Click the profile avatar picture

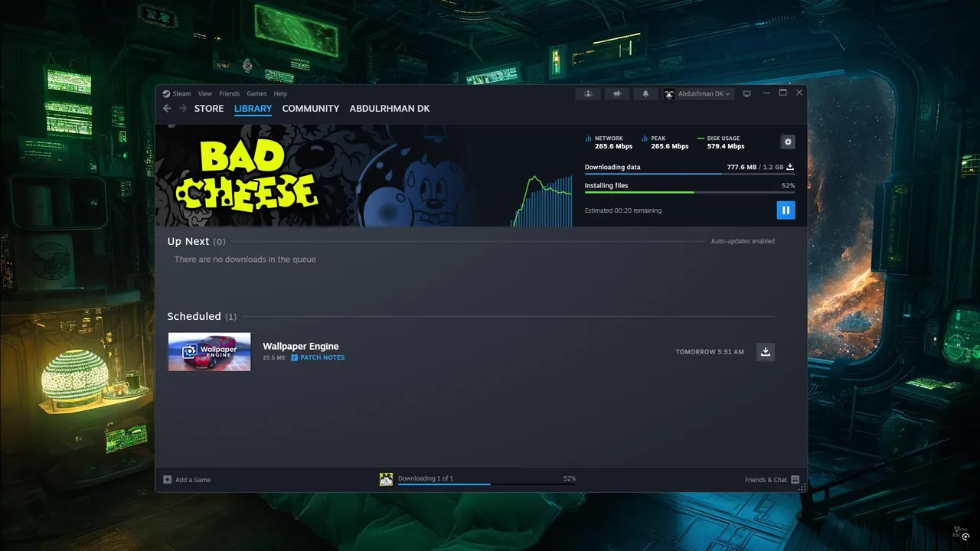(x=669, y=94)
